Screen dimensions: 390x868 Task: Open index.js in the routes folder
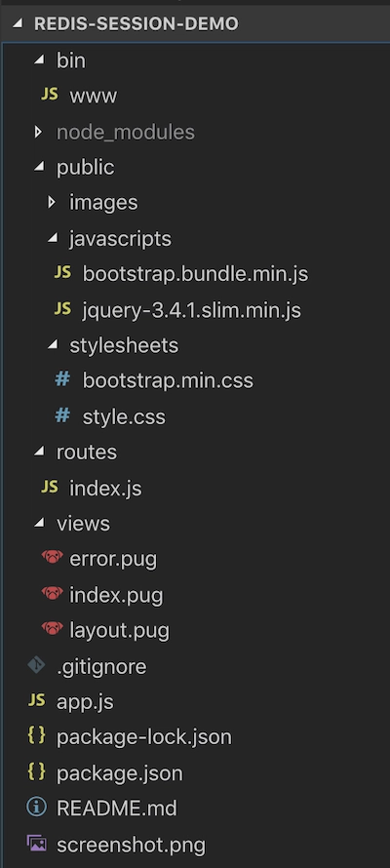[105, 489]
